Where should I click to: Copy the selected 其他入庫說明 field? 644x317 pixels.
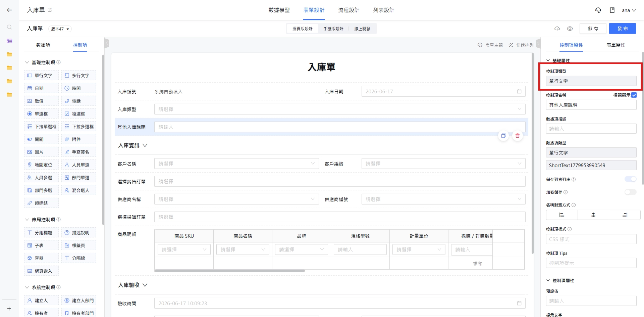[503, 136]
